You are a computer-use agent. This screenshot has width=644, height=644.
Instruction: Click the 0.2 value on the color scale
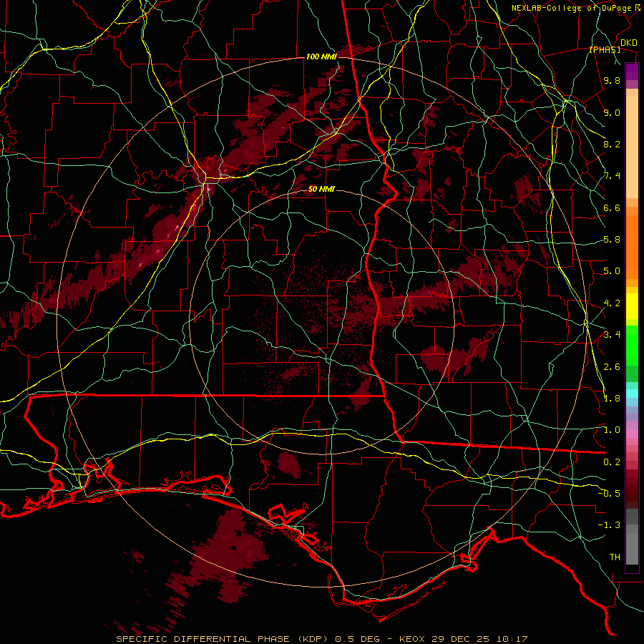tap(612, 462)
